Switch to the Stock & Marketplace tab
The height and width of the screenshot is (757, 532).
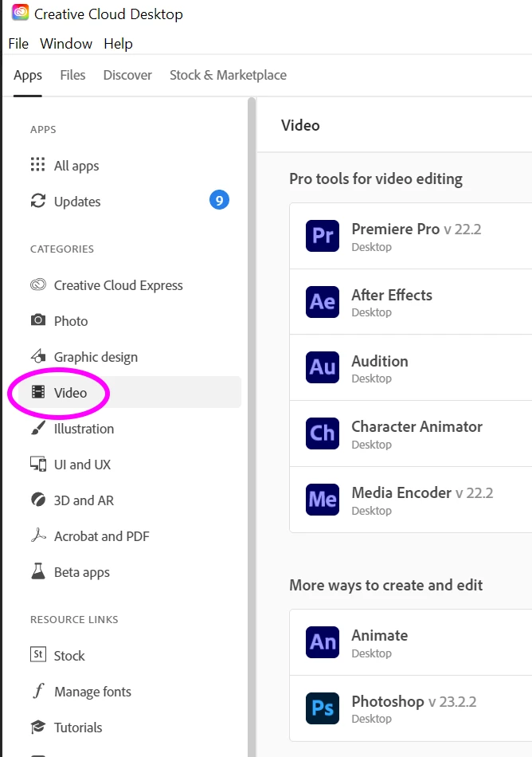pyautogui.click(x=228, y=76)
